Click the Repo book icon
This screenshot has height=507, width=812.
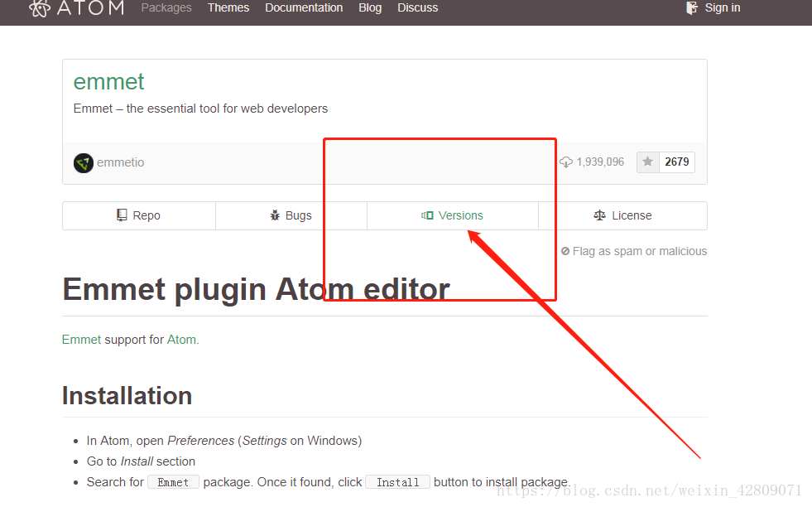pyautogui.click(x=122, y=215)
